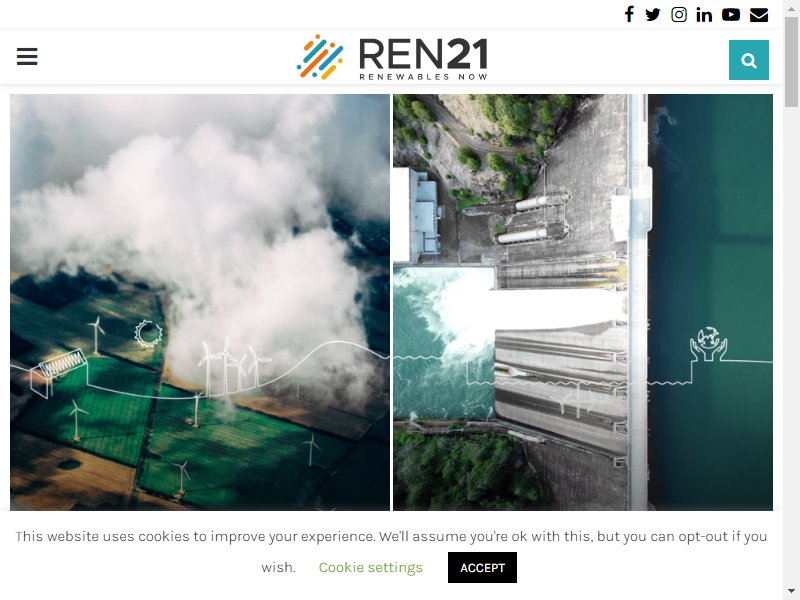Click the white wind turbines illustration
Image resolution: width=800 pixels, height=600 pixels.
point(234,365)
